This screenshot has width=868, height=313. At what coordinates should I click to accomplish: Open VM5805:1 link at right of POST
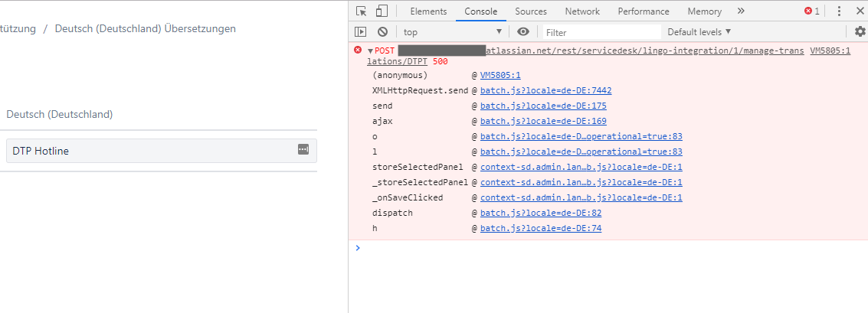pyautogui.click(x=830, y=51)
